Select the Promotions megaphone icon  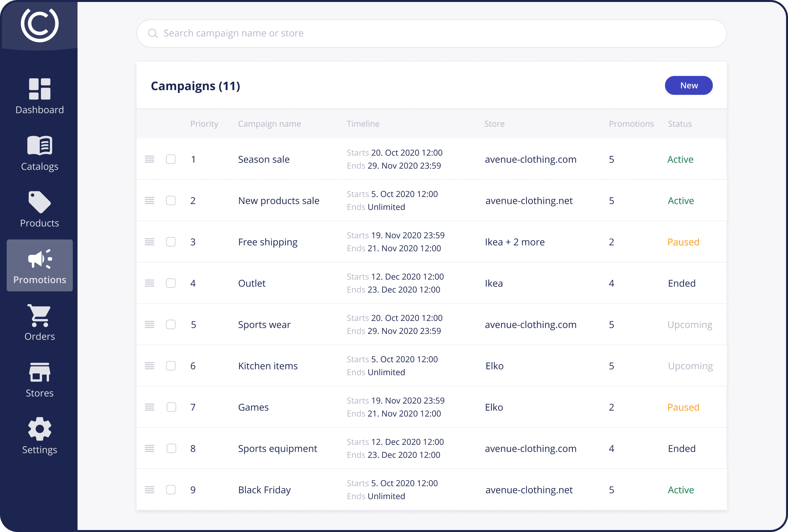[40, 259]
